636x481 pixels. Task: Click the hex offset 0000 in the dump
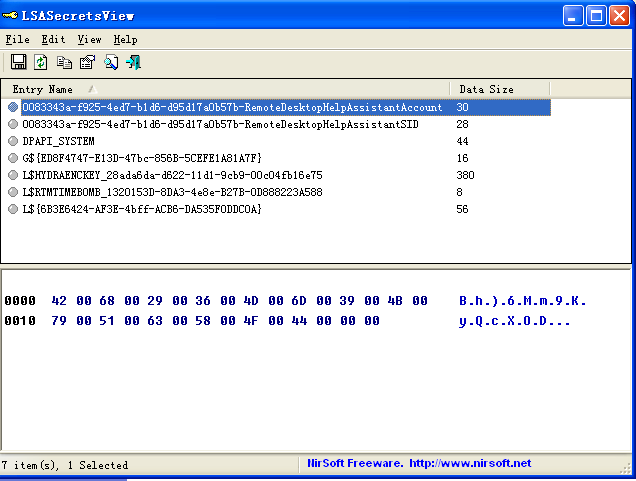(x=20, y=301)
